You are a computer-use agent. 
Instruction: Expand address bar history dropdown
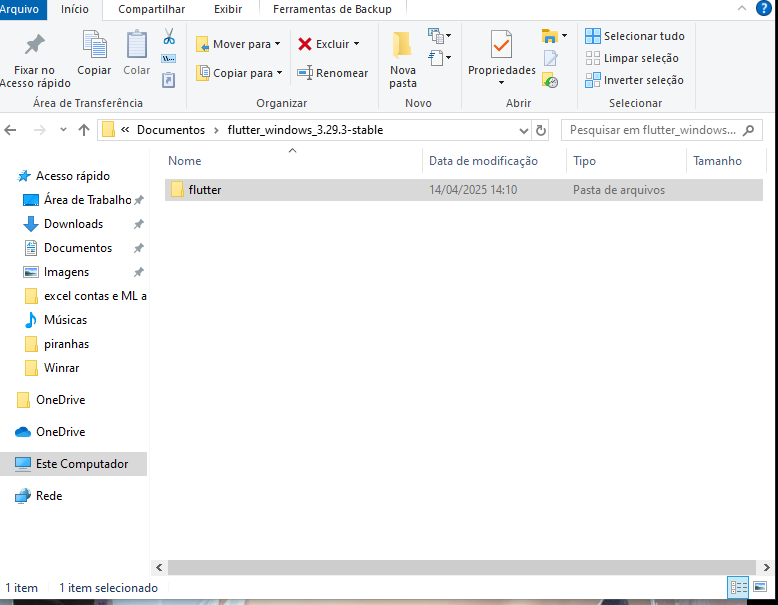523,131
